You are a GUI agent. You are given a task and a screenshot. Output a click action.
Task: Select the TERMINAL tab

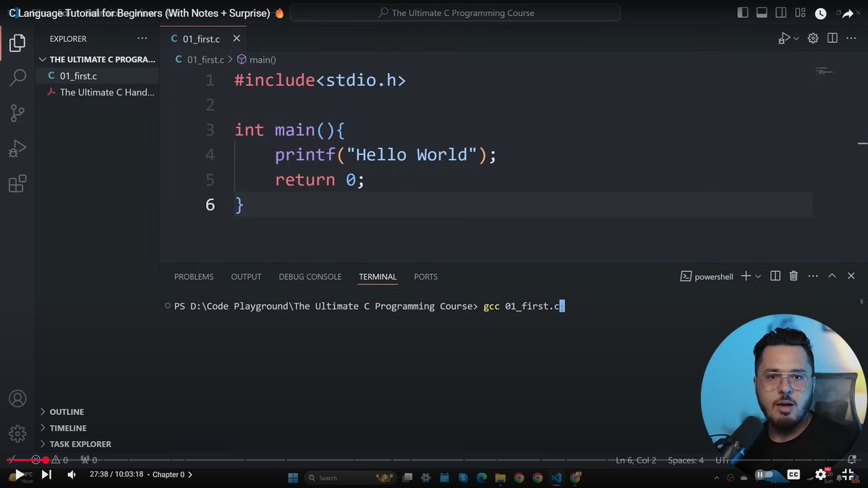pyautogui.click(x=378, y=277)
